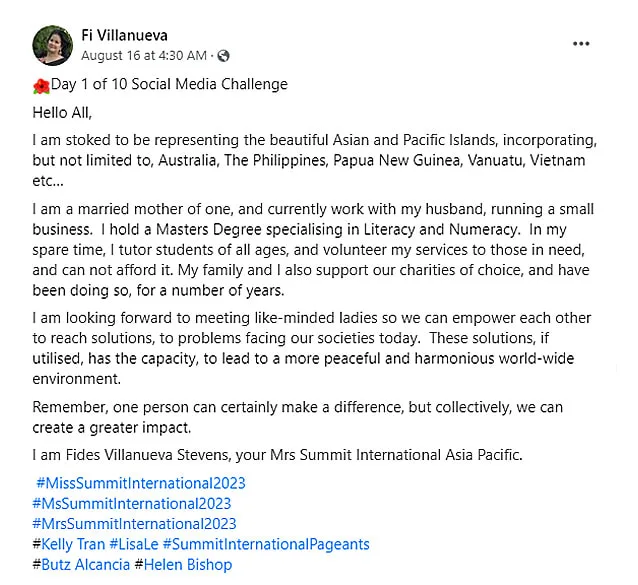Viewport: 638px width, 585px height.
Task: Click the Helen Bishop tagged name
Action: pos(188,565)
